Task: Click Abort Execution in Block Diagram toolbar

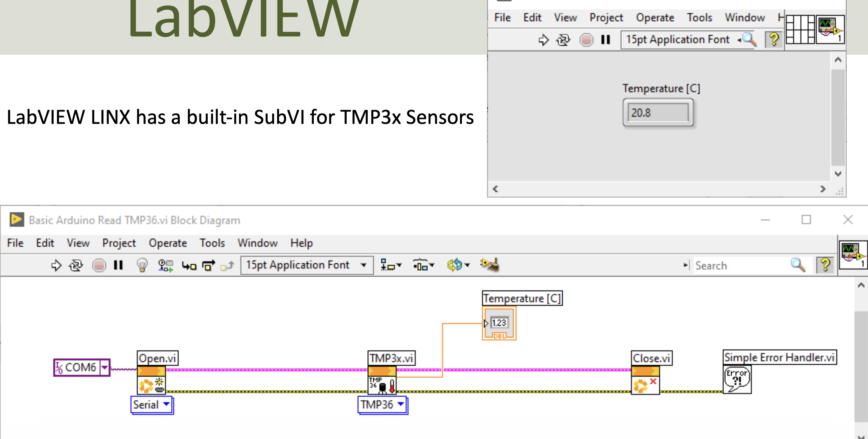Action: 99,265
